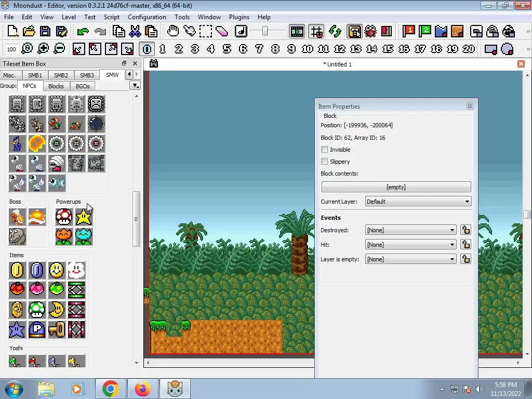The width and height of the screenshot is (532, 399).
Task: Click the Windows Start button
Action: click(x=14, y=389)
